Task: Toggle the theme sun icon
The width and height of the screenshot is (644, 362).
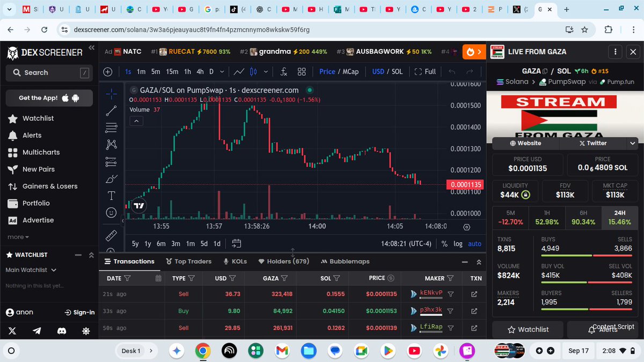Action: coord(86,331)
